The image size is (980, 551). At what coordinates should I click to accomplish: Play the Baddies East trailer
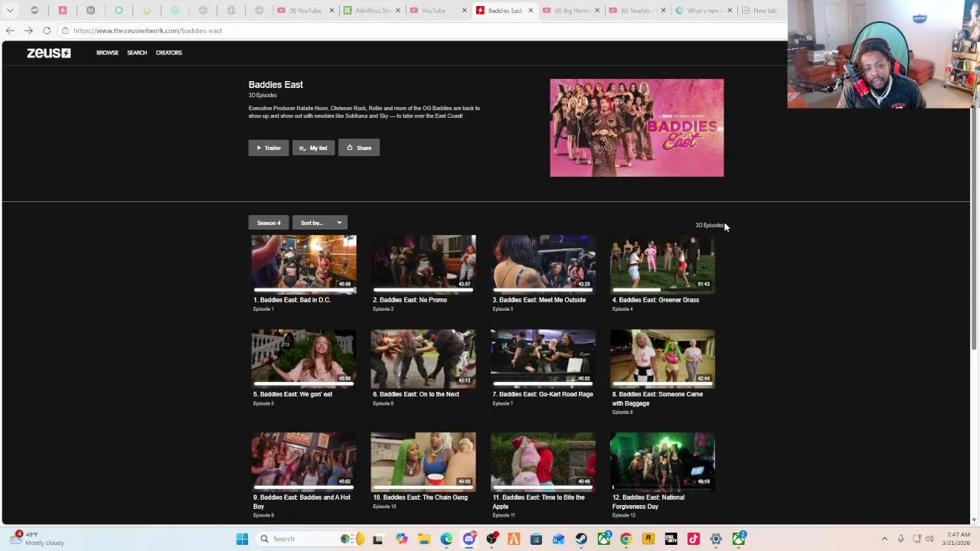[269, 148]
